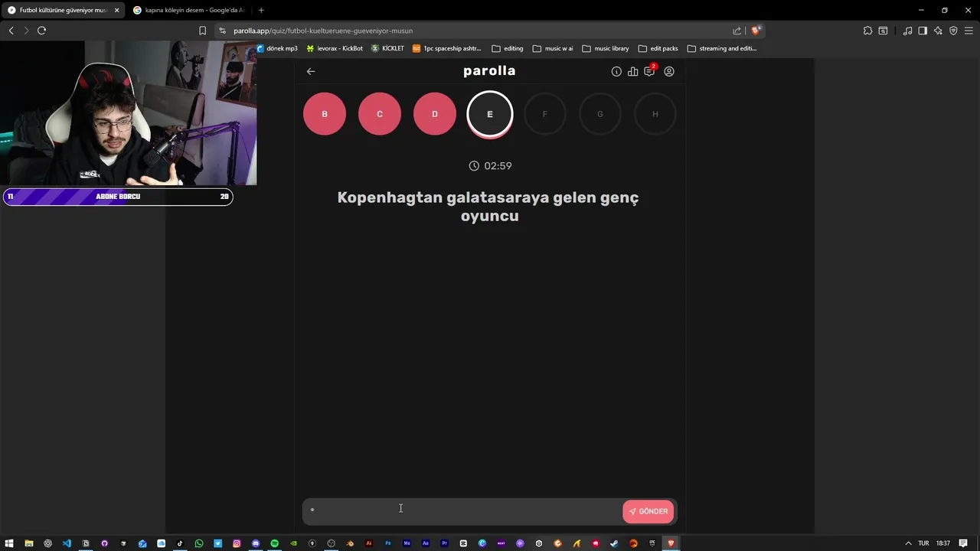This screenshot has width=980, height=551.
Task: Open the parolla info icon
Action: (x=616, y=71)
